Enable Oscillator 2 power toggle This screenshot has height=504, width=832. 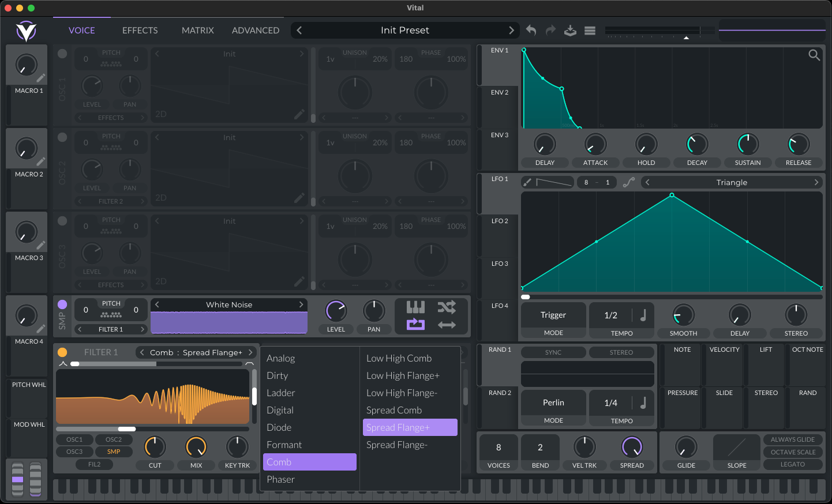[62, 137]
